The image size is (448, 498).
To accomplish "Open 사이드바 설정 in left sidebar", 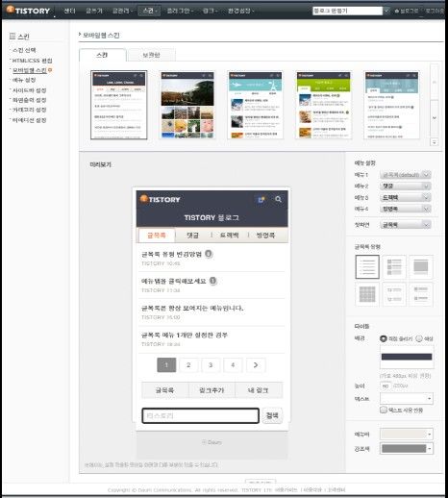I will [30, 90].
